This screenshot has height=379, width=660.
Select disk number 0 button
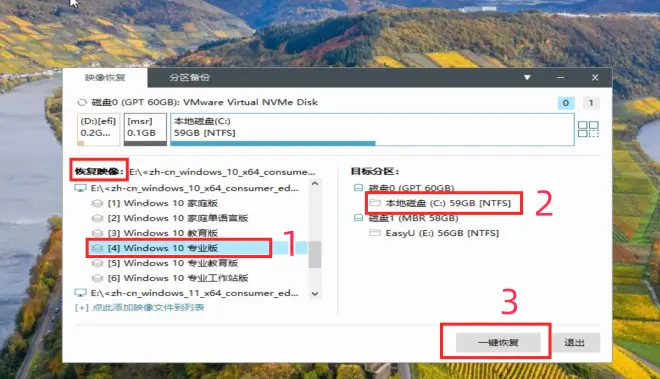click(x=566, y=103)
